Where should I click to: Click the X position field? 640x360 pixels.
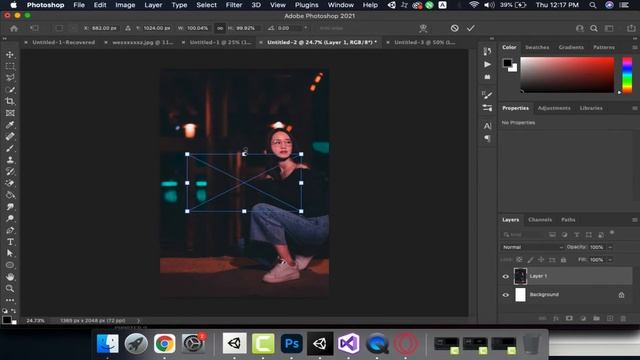(x=104, y=28)
